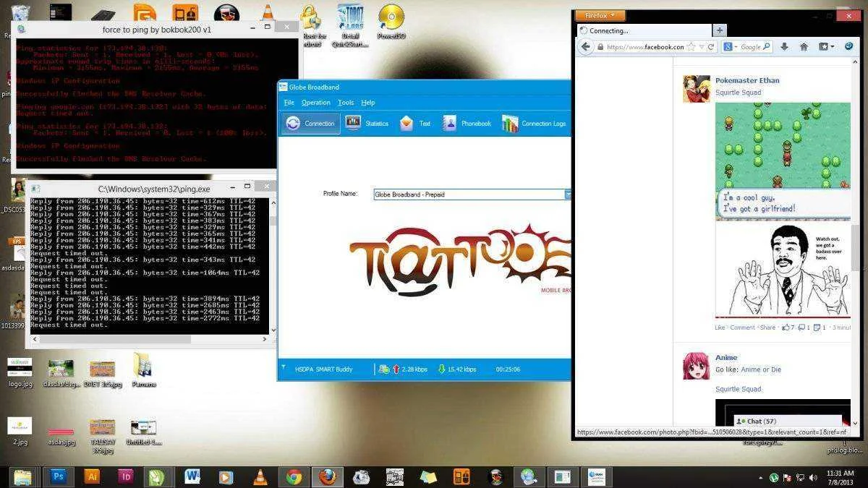Reload the page in Firefox
Viewport: 868px width, 488px height.
[711, 47]
